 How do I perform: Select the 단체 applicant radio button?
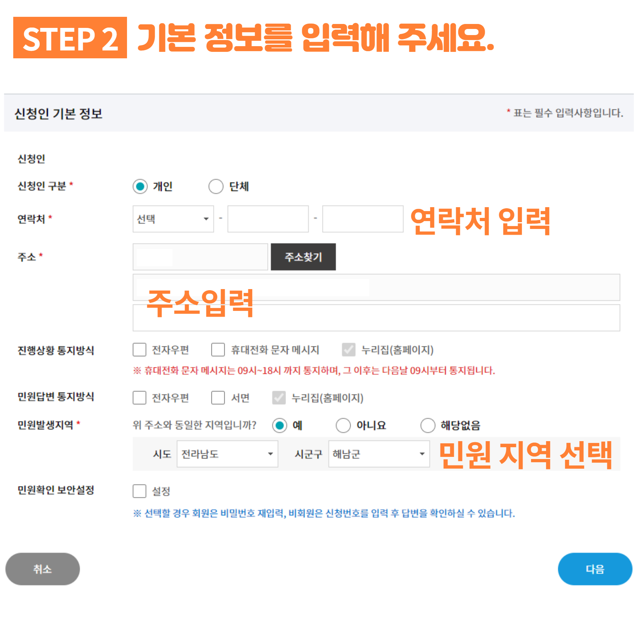click(216, 186)
